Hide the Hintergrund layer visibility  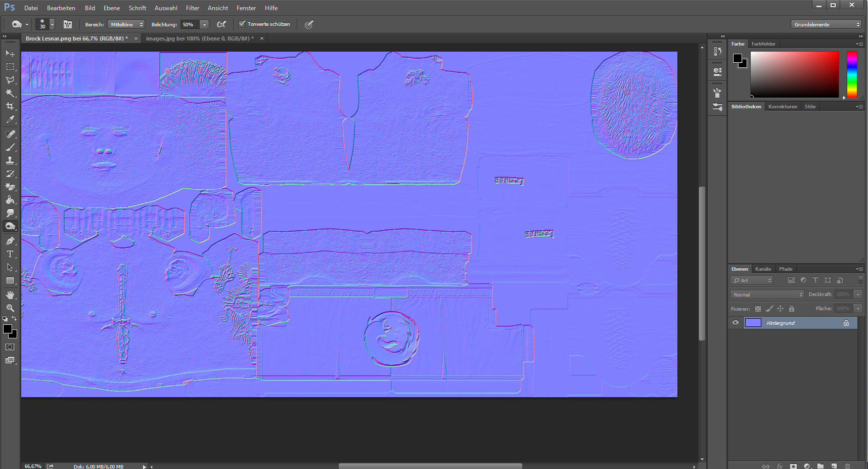coord(736,323)
